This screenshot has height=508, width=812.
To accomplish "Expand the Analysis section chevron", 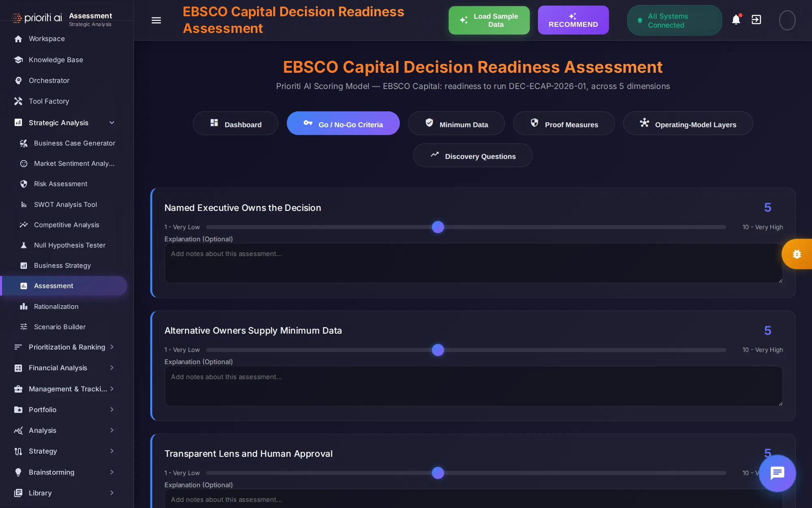I will point(112,430).
